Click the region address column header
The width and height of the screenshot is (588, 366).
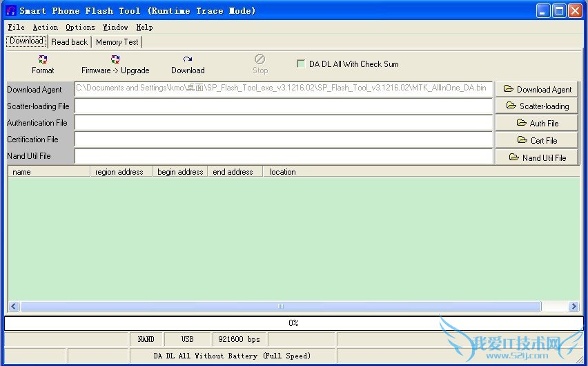[120, 172]
